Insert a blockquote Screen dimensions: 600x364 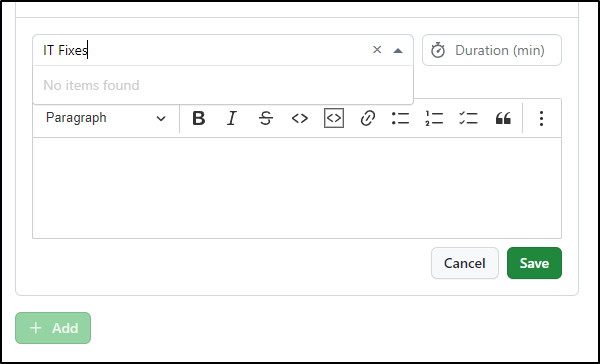click(x=503, y=118)
